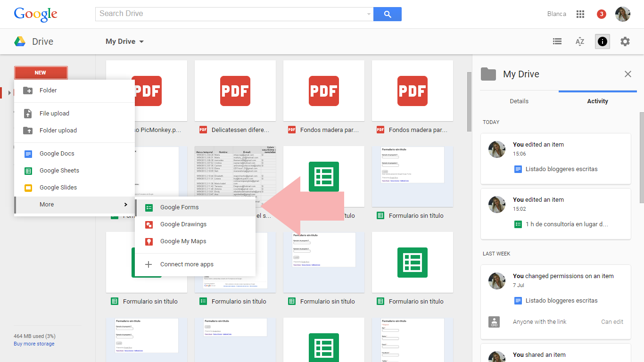Screen dimensions: 644x362
Task: Click the blue search magnifier button
Action: (x=388, y=14)
